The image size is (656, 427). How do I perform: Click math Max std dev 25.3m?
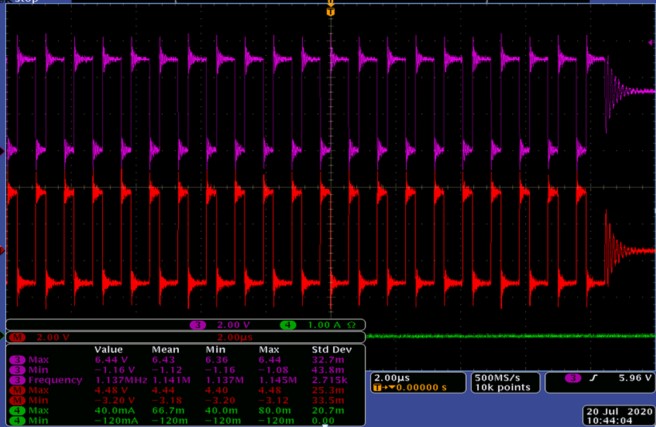tap(328, 390)
